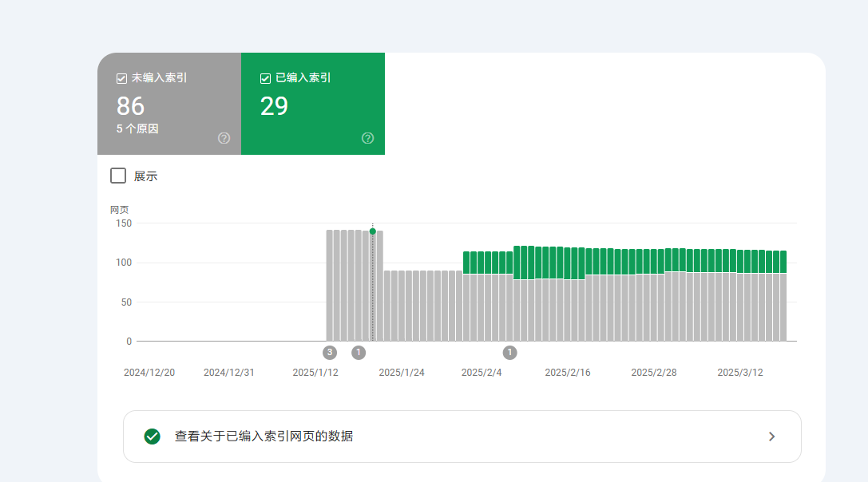Open annotation marker 1 near 2025/1/24
The width and height of the screenshot is (868, 482).
pos(359,353)
